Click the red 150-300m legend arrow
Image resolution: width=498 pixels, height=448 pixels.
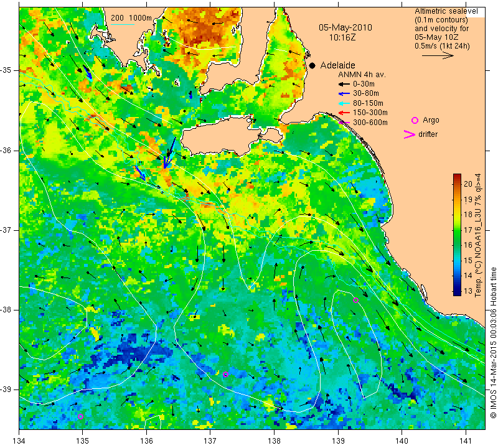[x=344, y=113]
